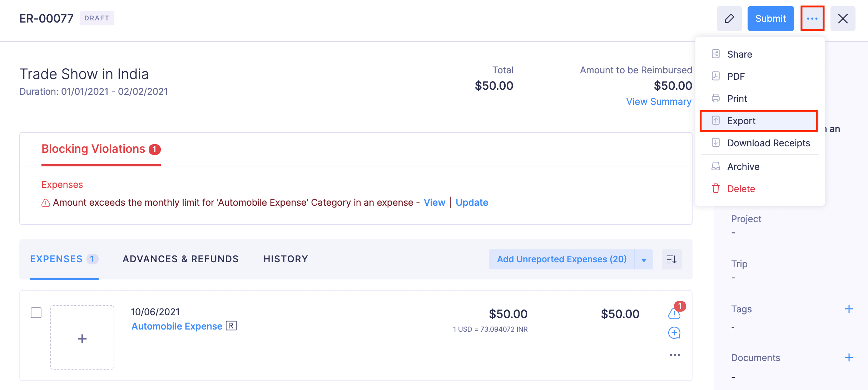Open the Advances & Refunds tab
Viewport: 868px width, 390px height.
pyautogui.click(x=180, y=259)
